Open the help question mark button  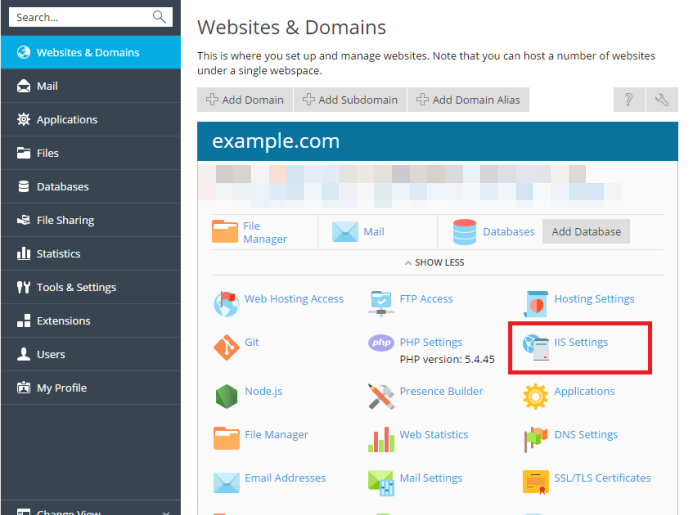coord(628,100)
